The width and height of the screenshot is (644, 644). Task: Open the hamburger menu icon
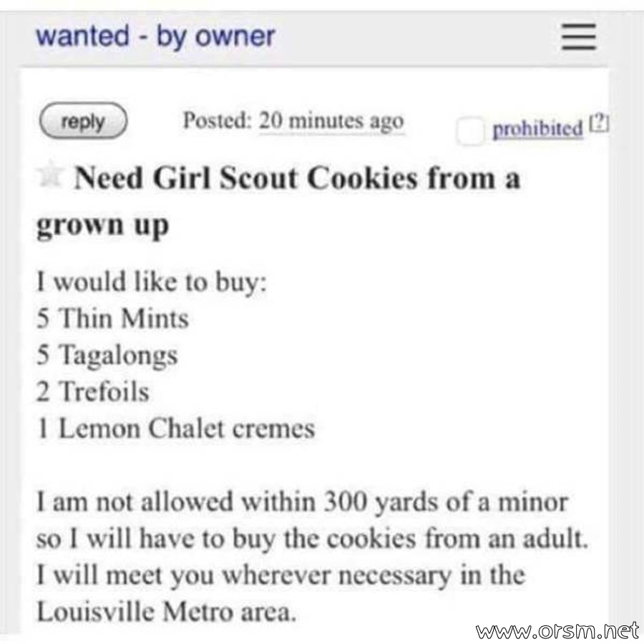[579, 36]
